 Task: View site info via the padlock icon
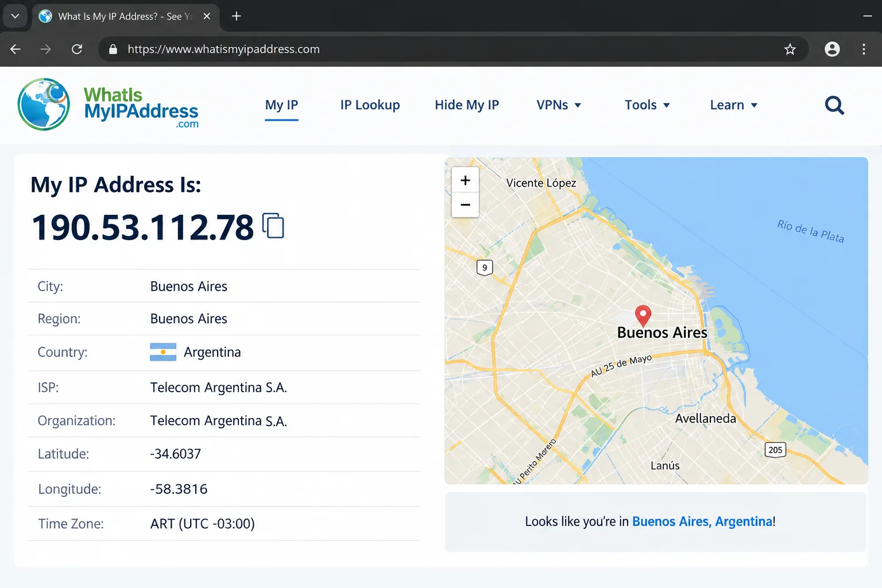point(113,49)
